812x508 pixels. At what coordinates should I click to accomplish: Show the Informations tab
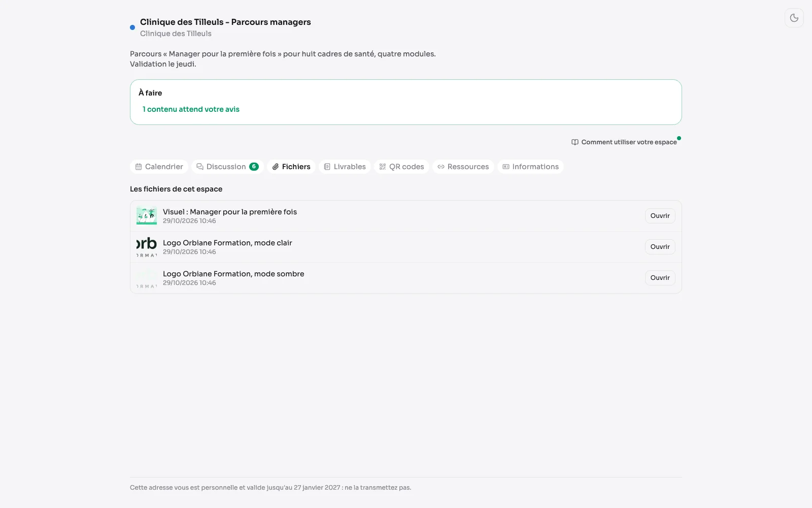coord(530,167)
